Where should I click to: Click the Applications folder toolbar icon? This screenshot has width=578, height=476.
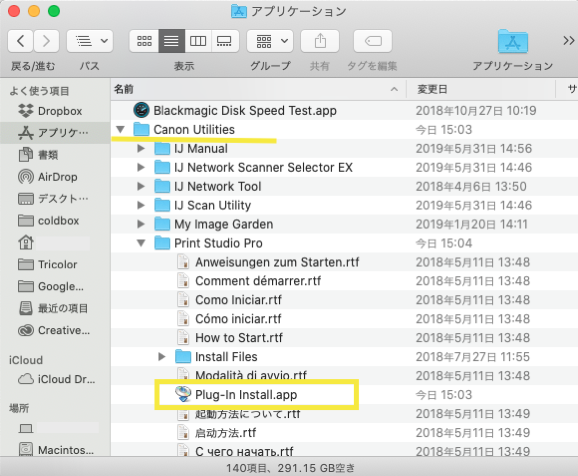coord(512,41)
